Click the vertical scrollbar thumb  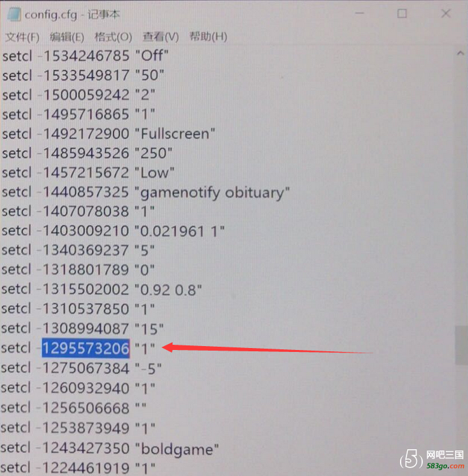click(461, 345)
